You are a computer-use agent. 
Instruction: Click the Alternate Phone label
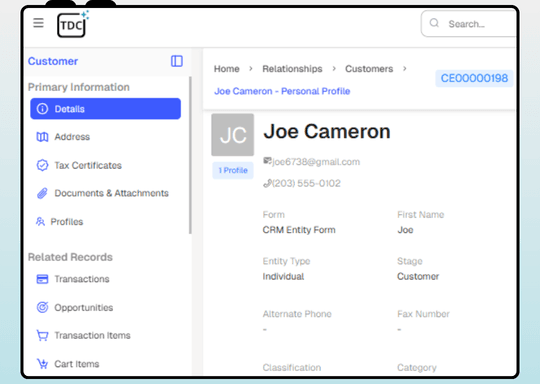(297, 314)
